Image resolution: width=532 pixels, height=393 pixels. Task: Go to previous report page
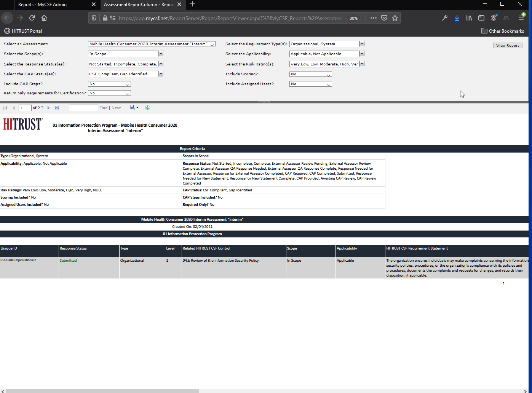pyautogui.click(x=14, y=108)
